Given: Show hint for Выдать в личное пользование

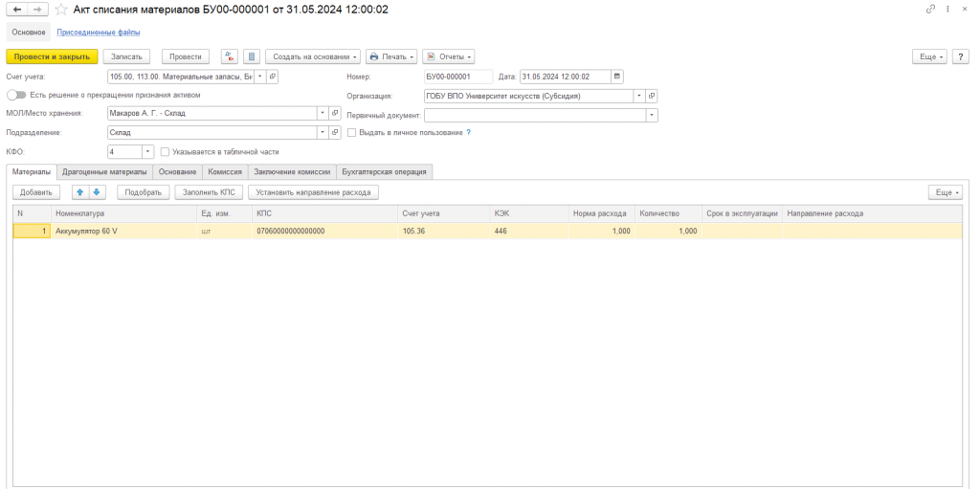Looking at the screenshot, I should (468, 133).
